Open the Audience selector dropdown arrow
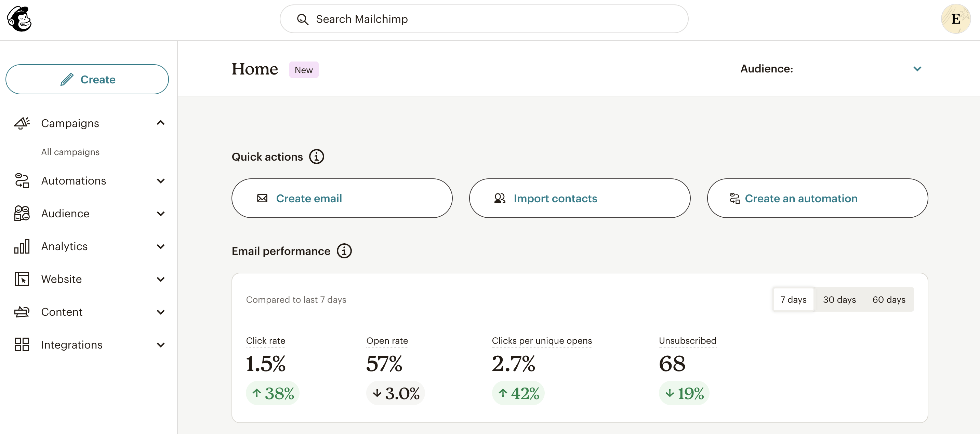Image resolution: width=980 pixels, height=434 pixels. 917,69
